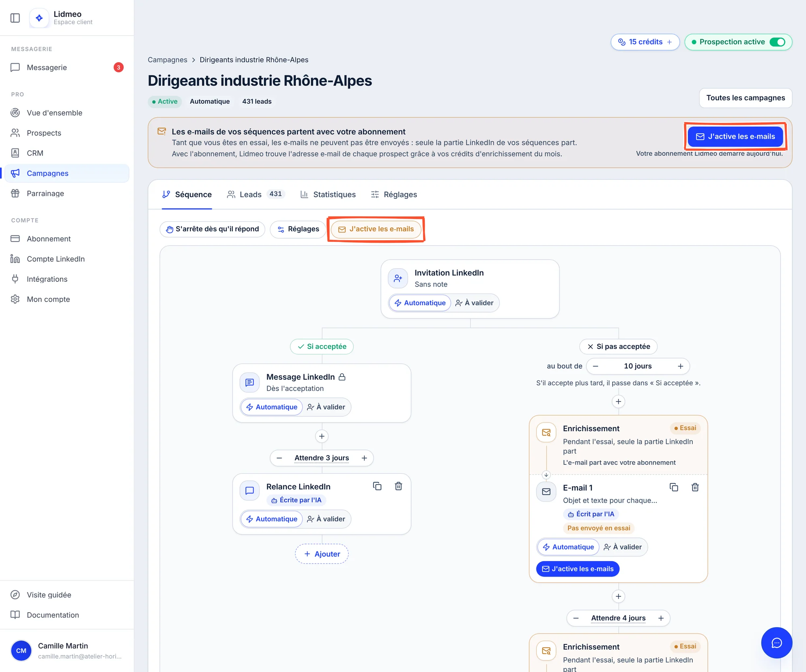
Task: Open the Lidmeo logo home
Action: pyautogui.click(x=39, y=18)
